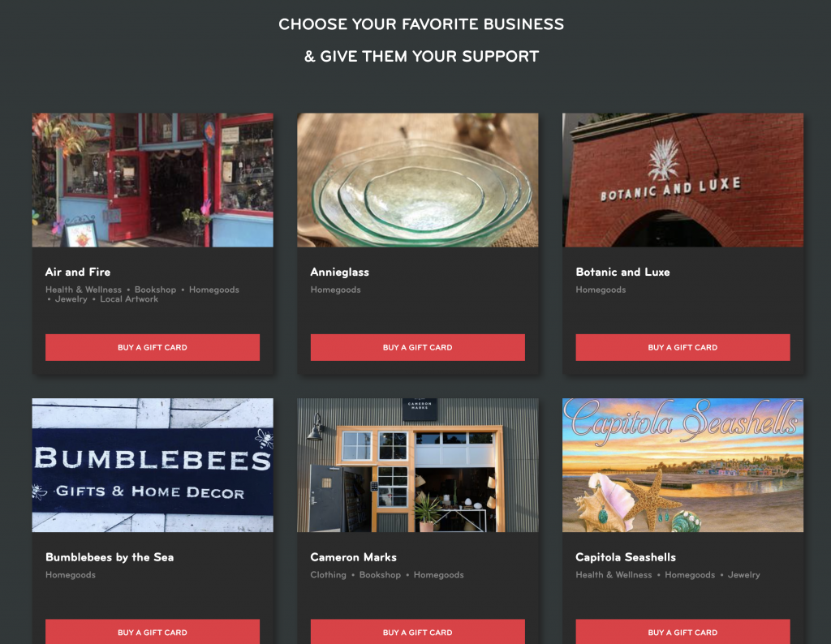Image resolution: width=831 pixels, height=644 pixels.
Task: Click the Cameron Marks business title
Action: tap(354, 557)
